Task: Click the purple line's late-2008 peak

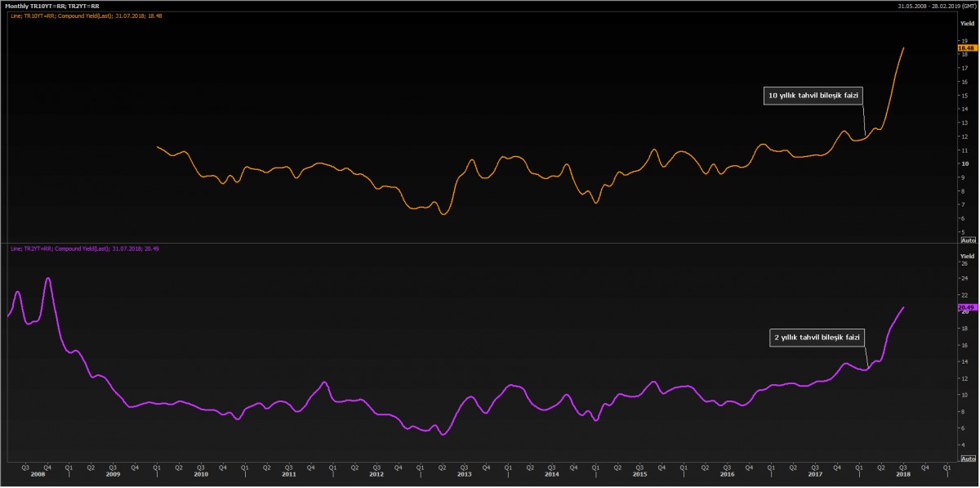Action: [x=47, y=278]
